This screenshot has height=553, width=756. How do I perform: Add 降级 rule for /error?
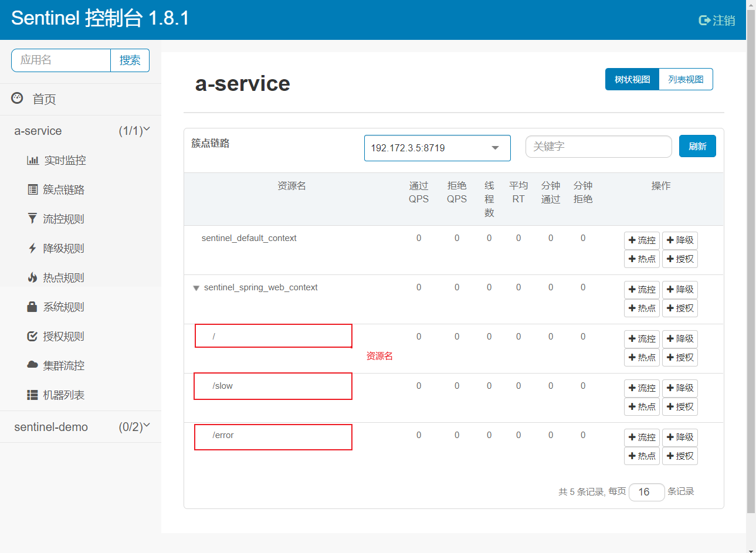point(680,437)
